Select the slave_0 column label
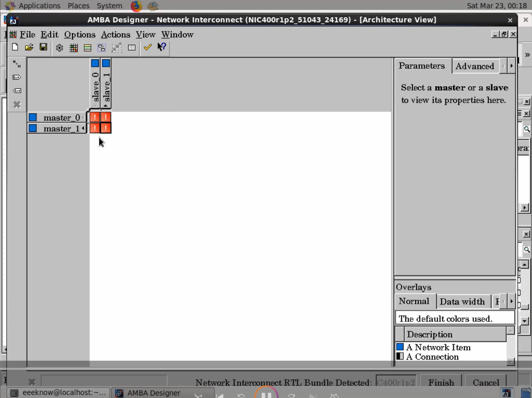The height and width of the screenshot is (398, 532). pos(96,87)
